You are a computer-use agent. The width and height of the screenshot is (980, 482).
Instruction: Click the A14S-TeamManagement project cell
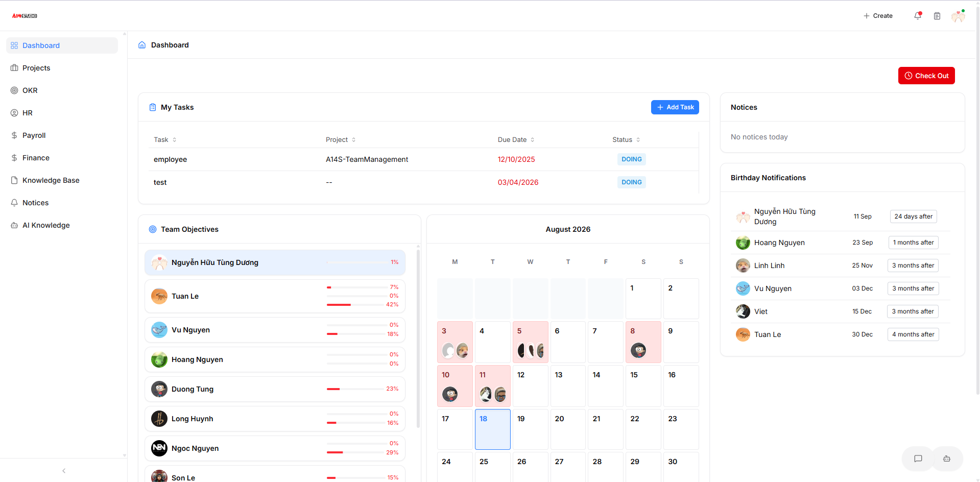(x=367, y=159)
